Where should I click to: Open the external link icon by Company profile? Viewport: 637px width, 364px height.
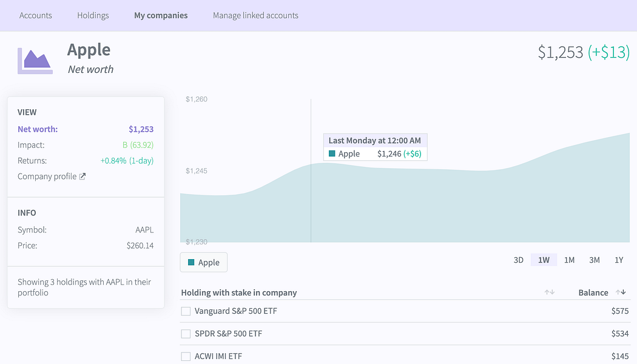pyautogui.click(x=83, y=177)
